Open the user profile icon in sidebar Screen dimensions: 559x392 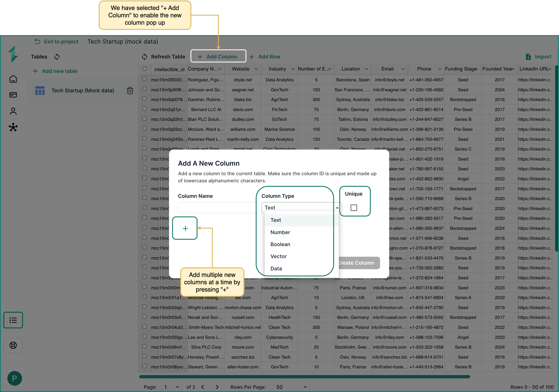pos(13,111)
